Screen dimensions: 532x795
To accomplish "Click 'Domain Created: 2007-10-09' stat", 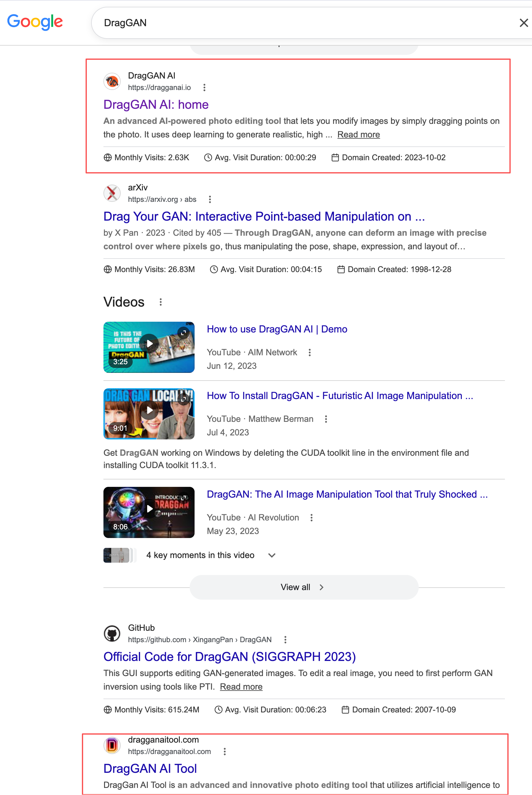I will pos(399,710).
